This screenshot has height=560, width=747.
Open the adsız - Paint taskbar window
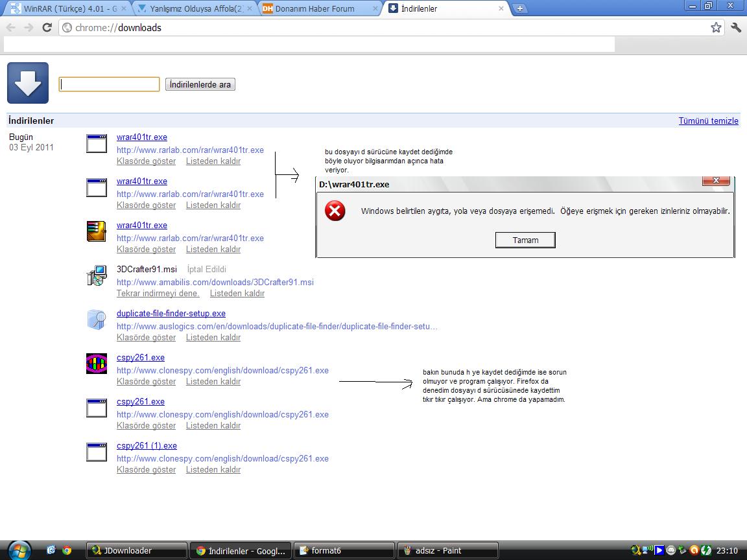pos(448,550)
